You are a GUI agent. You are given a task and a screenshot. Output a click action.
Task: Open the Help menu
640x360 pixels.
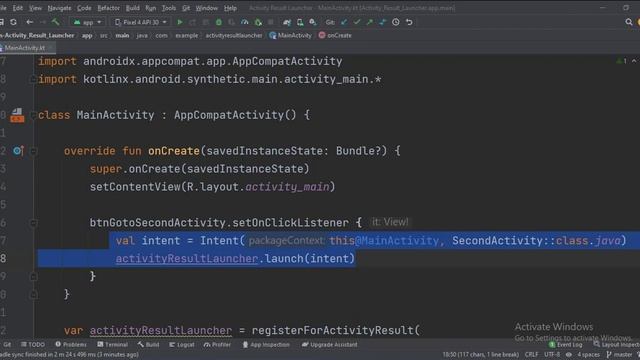tap(230, 8)
